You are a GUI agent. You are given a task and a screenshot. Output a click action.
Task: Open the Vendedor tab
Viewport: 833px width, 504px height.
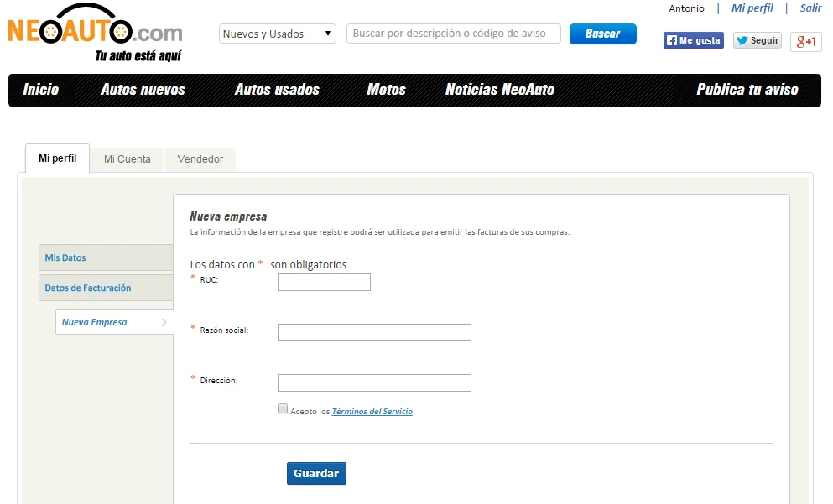click(200, 159)
